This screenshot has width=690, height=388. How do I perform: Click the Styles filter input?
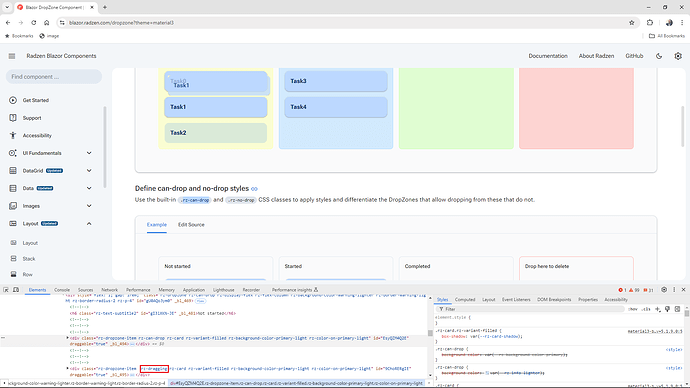click(530, 309)
